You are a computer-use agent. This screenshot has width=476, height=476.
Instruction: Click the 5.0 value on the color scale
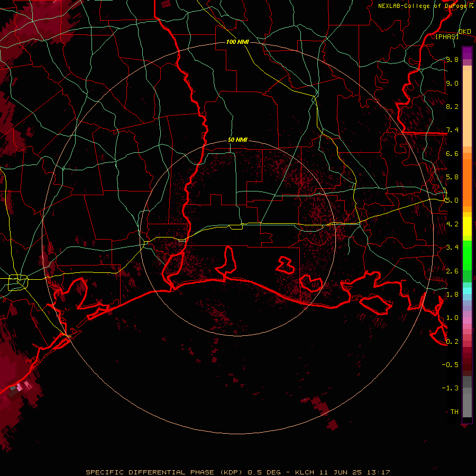(x=452, y=200)
